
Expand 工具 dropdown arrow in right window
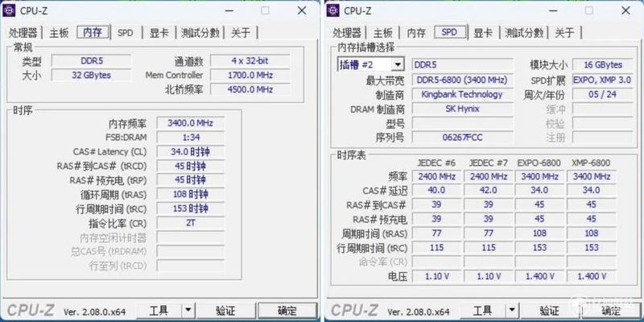point(512,311)
